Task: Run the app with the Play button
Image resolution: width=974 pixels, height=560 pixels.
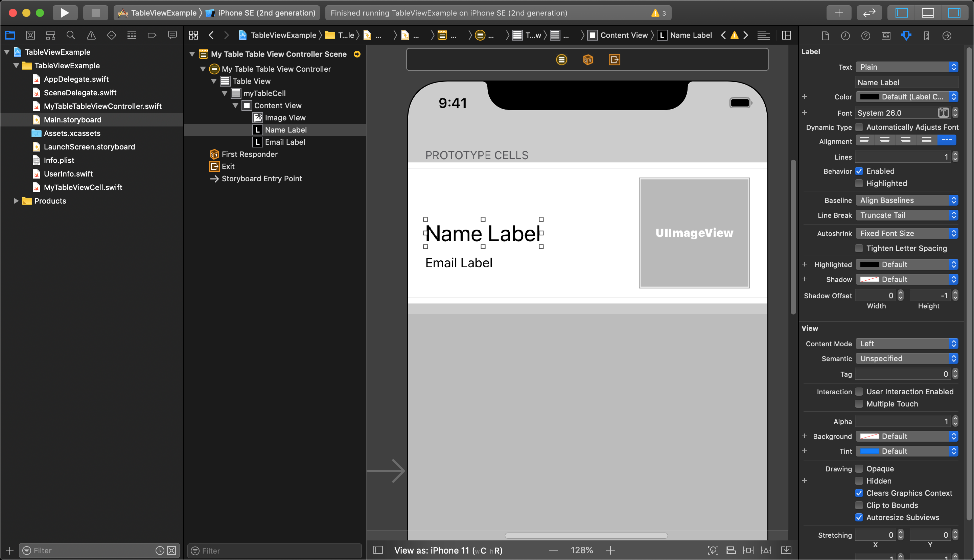Action: 65,13
